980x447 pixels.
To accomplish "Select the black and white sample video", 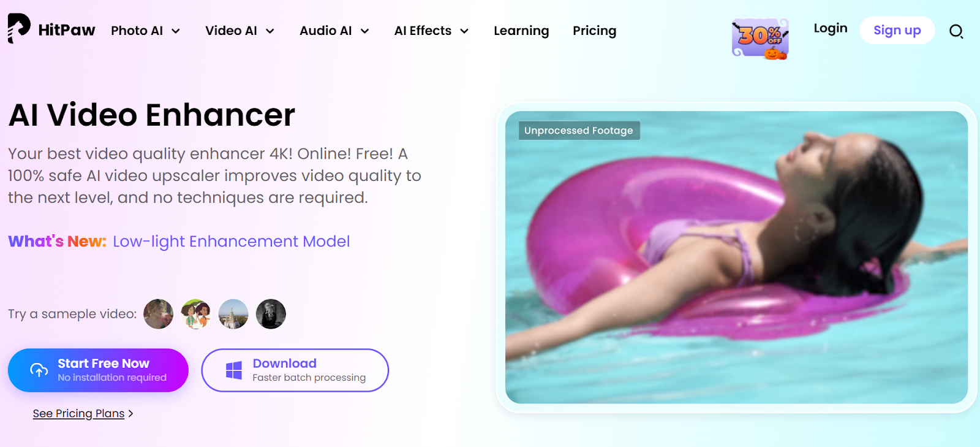I will pyautogui.click(x=271, y=314).
